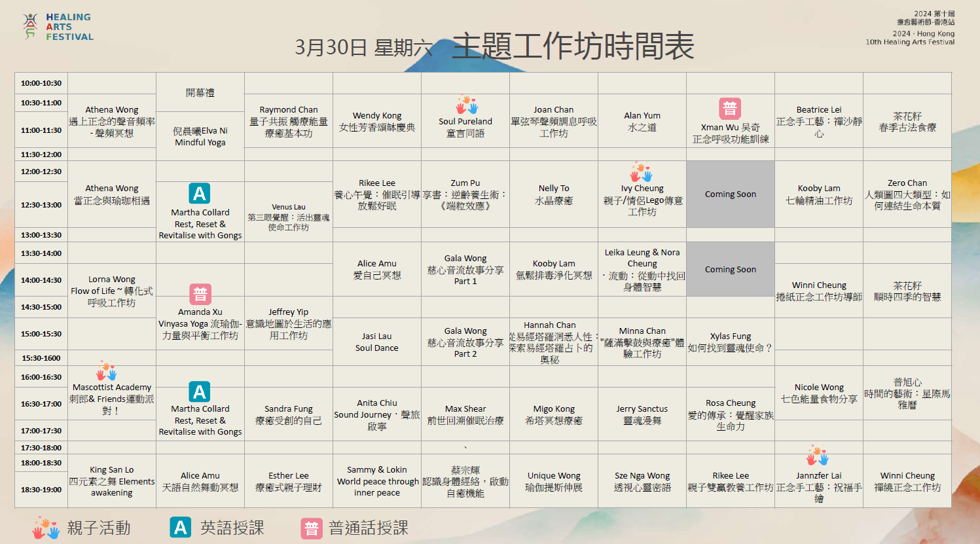
Task: Click the 10:00-10:30 time slot label
Action: [41, 83]
